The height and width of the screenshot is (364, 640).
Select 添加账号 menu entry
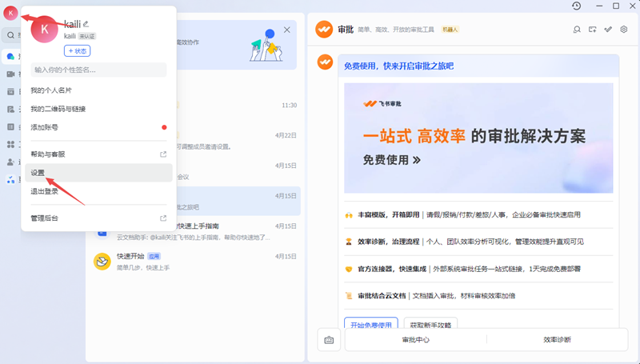[98, 127]
